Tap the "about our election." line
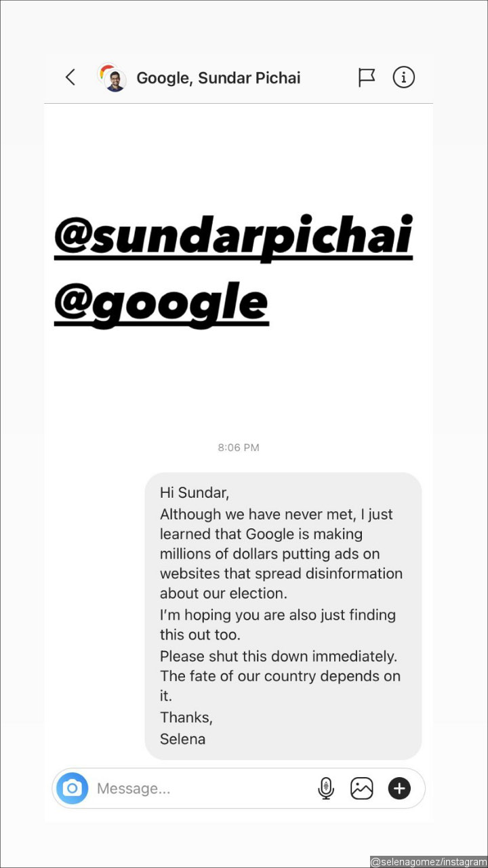488x868 pixels. [x=224, y=593]
